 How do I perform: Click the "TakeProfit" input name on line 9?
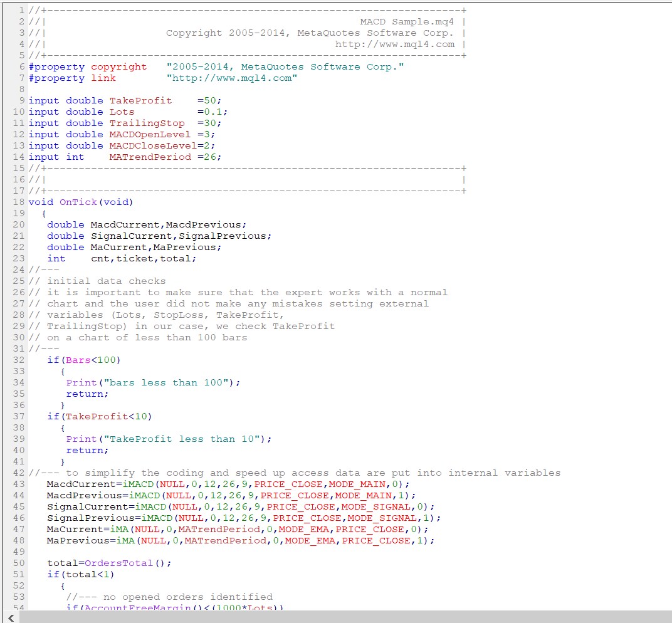(x=140, y=101)
